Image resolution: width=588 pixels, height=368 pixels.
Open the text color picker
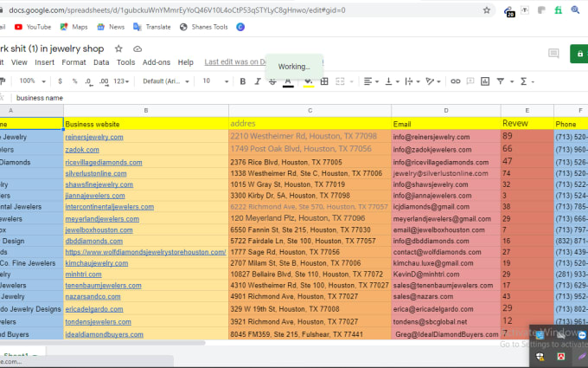pos(288,82)
